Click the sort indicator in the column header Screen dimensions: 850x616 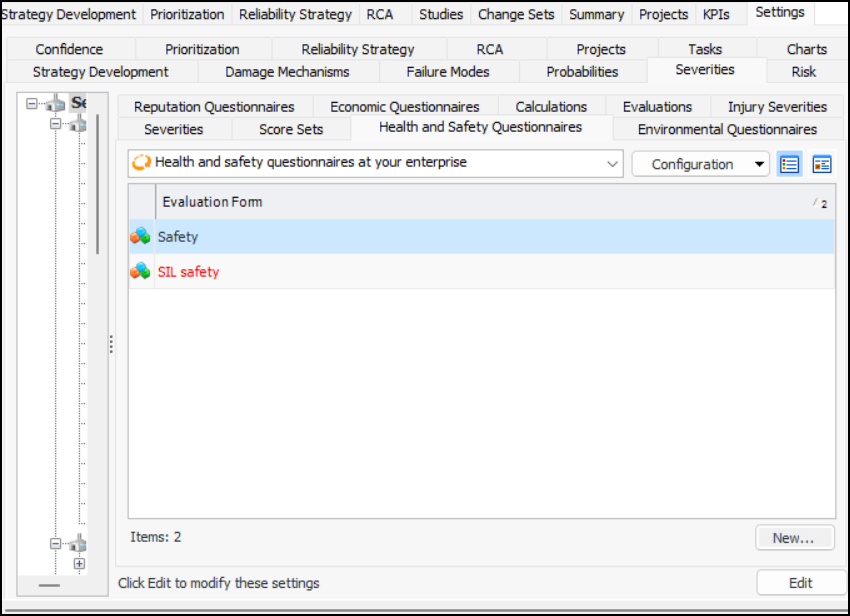pos(822,203)
